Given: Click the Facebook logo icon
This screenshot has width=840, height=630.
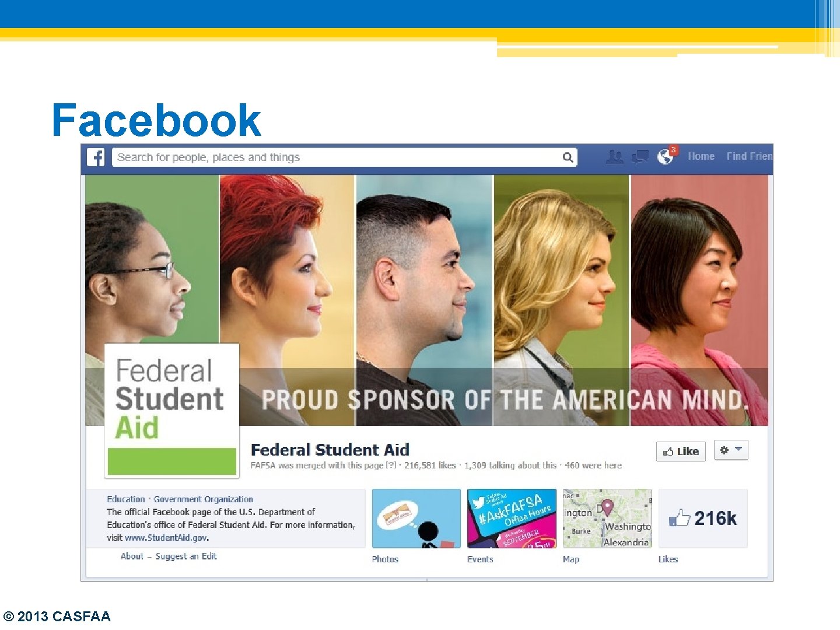Looking at the screenshot, I should click(96, 157).
